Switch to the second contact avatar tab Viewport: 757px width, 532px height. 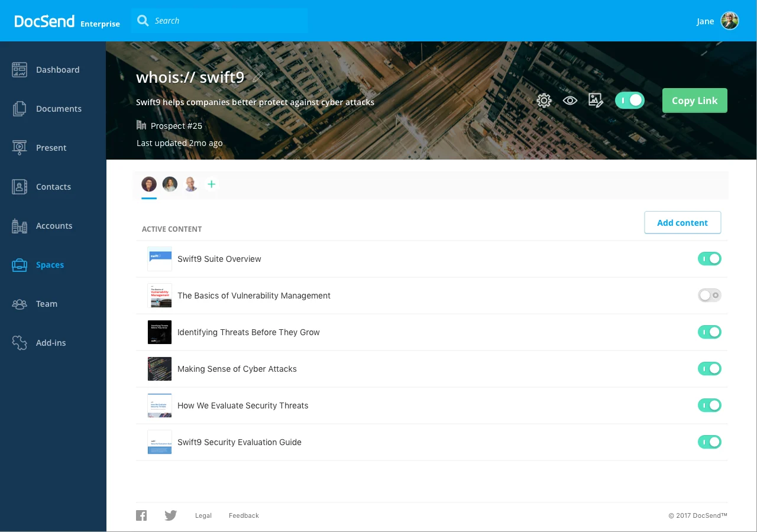[x=170, y=184]
